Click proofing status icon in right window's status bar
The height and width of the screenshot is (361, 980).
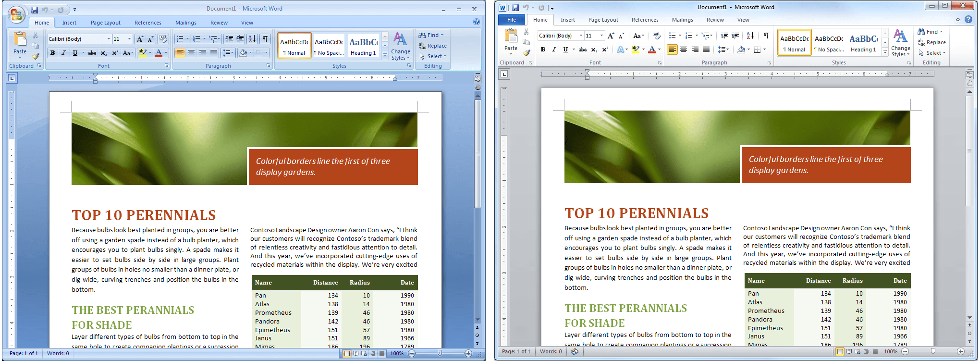[575, 351]
